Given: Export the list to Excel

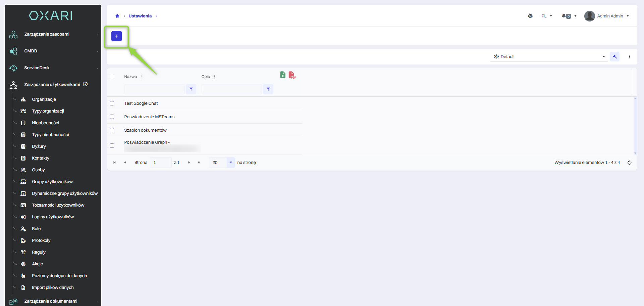Looking at the screenshot, I should coord(283,75).
